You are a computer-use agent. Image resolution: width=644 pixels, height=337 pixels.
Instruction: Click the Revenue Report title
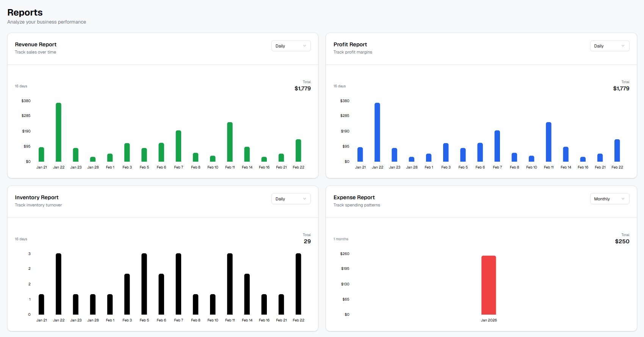coord(36,44)
